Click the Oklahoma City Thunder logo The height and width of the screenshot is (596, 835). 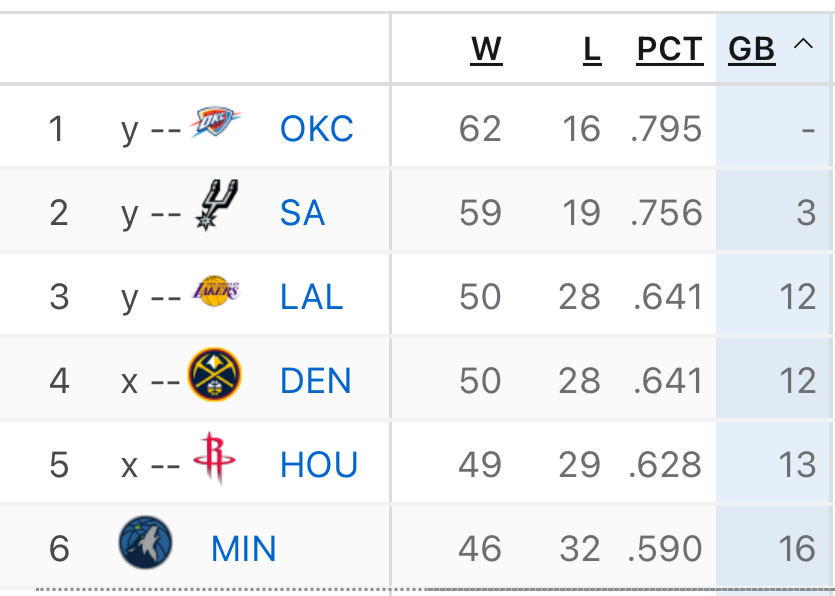tap(216, 123)
